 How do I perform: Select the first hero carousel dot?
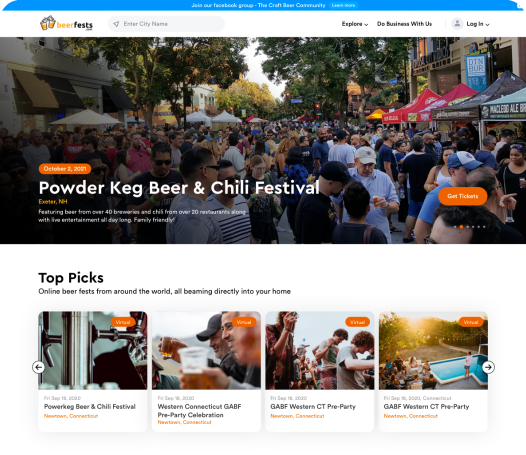point(455,227)
